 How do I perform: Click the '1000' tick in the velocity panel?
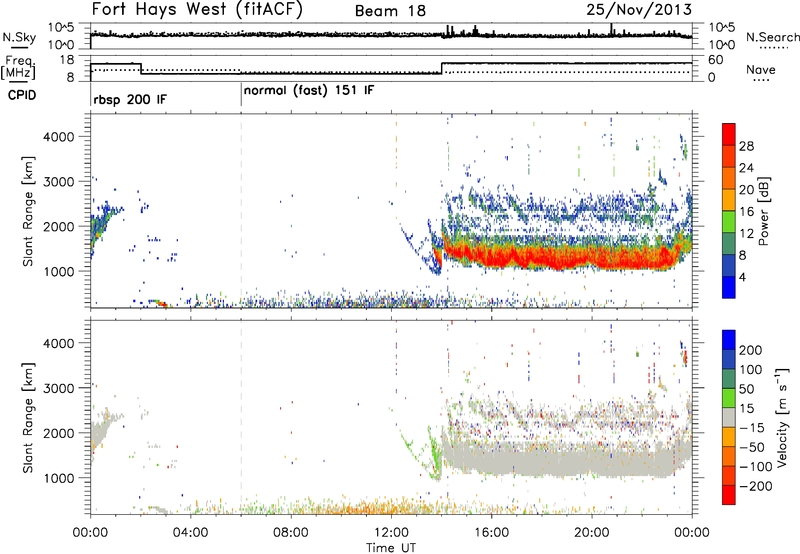[58, 478]
